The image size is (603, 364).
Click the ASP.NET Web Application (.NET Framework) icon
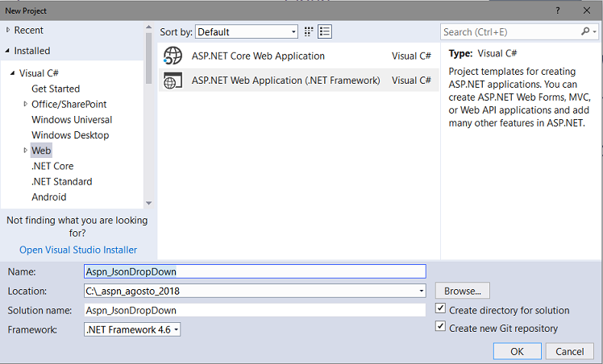coord(173,81)
